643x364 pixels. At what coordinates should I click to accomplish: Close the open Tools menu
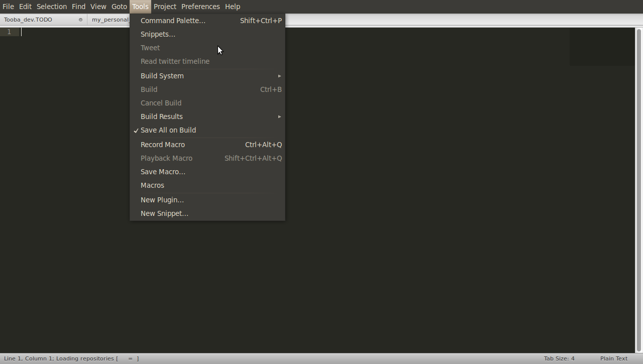coord(140,7)
